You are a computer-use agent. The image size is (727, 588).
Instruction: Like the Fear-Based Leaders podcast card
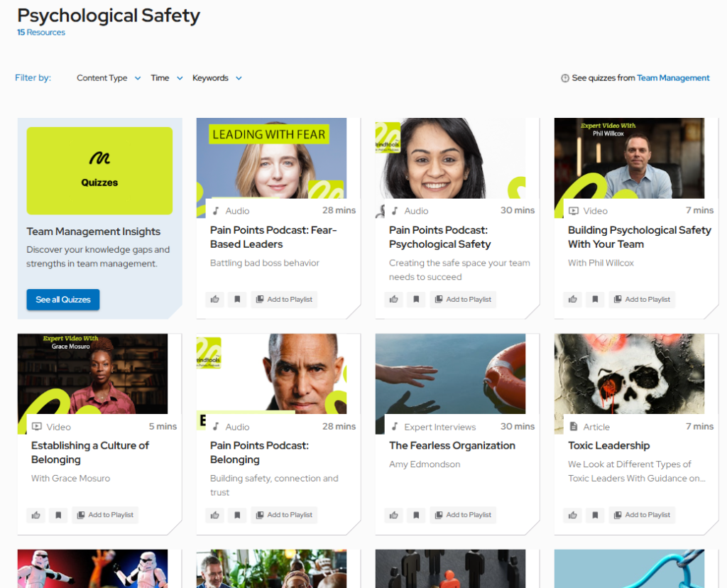(215, 300)
